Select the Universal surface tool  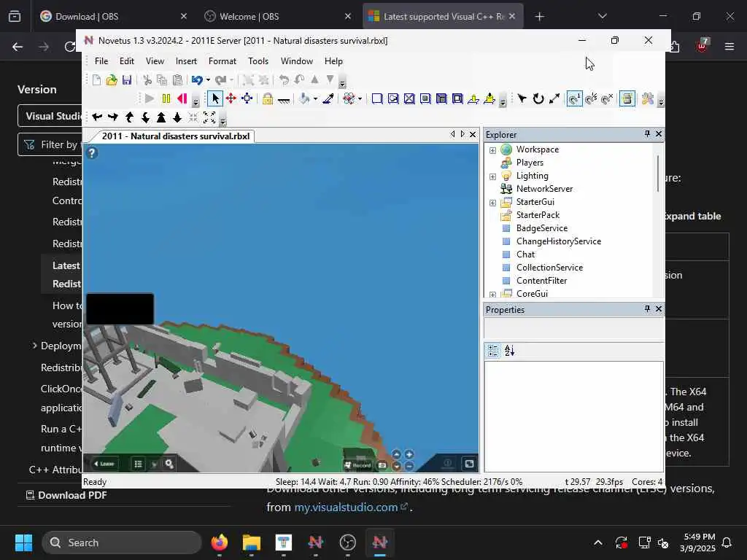(x=457, y=98)
